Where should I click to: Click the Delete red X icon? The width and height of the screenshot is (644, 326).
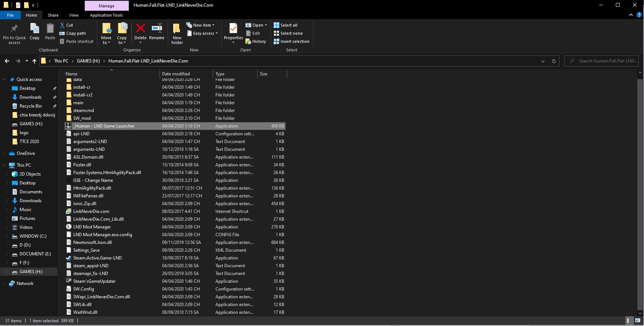(x=140, y=29)
